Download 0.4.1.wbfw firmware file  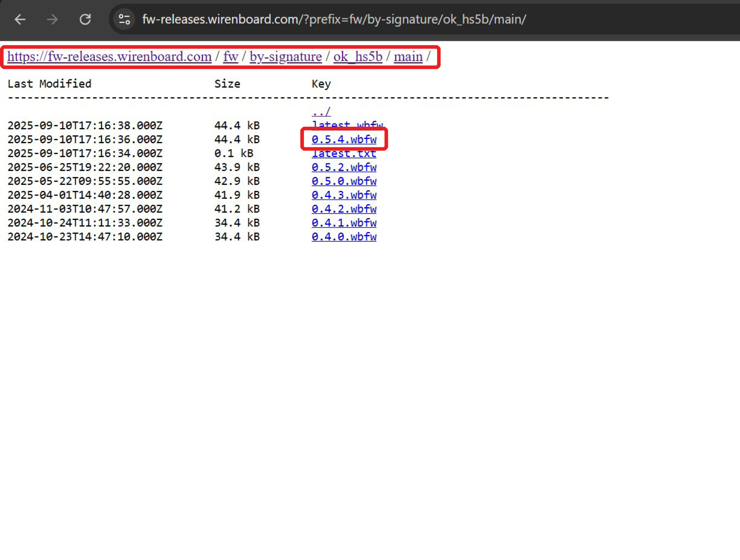pos(344,223)
